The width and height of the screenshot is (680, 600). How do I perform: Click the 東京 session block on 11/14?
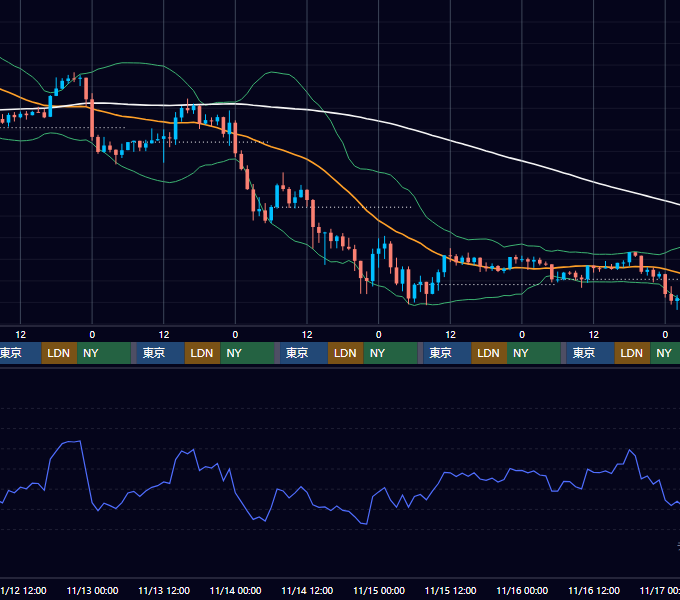click(304, 353)
